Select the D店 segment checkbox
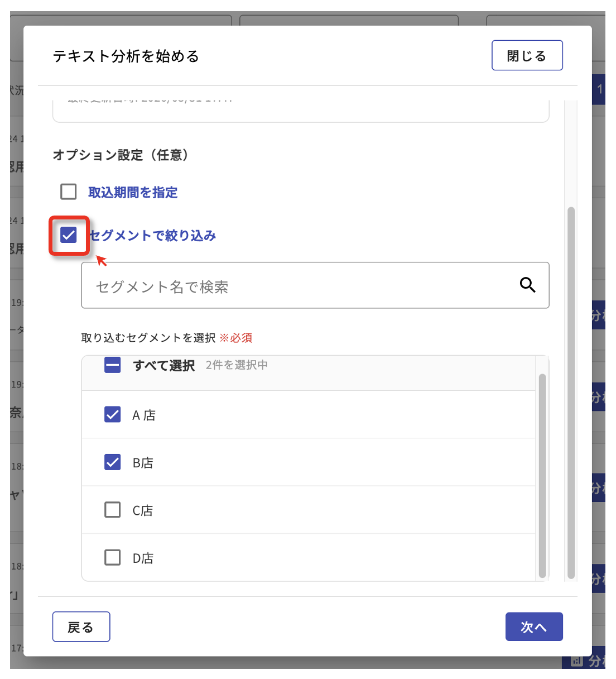The image size is (616, 679). pos(113,557)
